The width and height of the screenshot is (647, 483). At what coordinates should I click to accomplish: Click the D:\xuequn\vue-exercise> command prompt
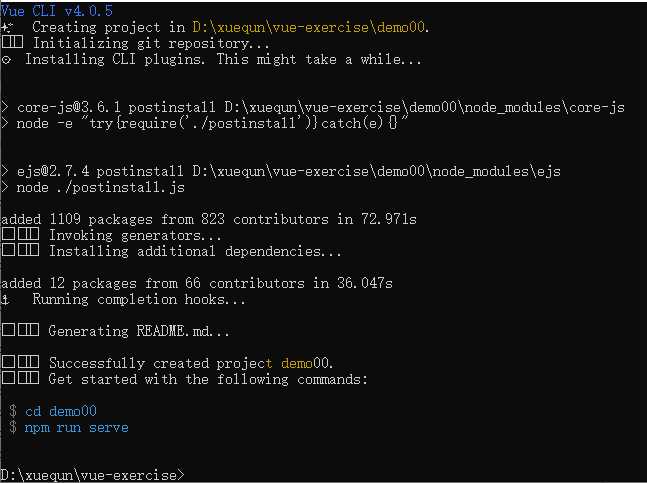(92, 475)
